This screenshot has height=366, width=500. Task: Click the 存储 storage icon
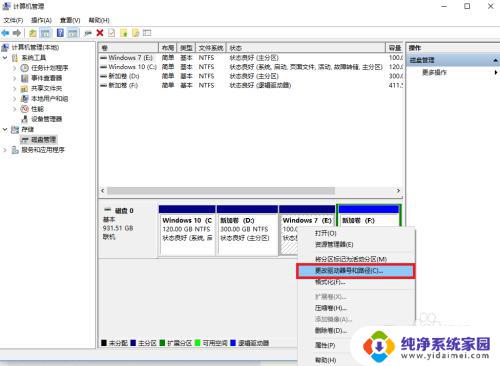point(15,130)
